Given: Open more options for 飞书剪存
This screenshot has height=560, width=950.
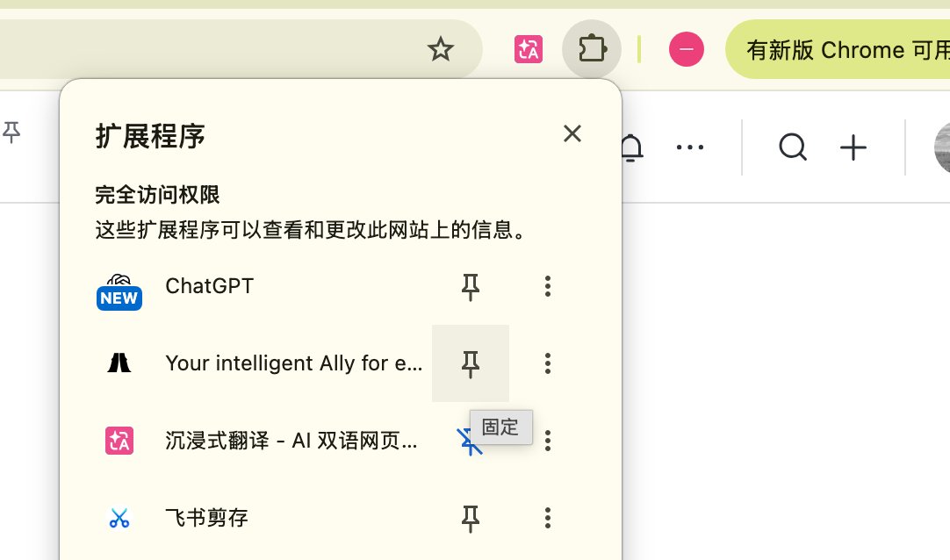Looking at the screenshot, I should point(548,518).
